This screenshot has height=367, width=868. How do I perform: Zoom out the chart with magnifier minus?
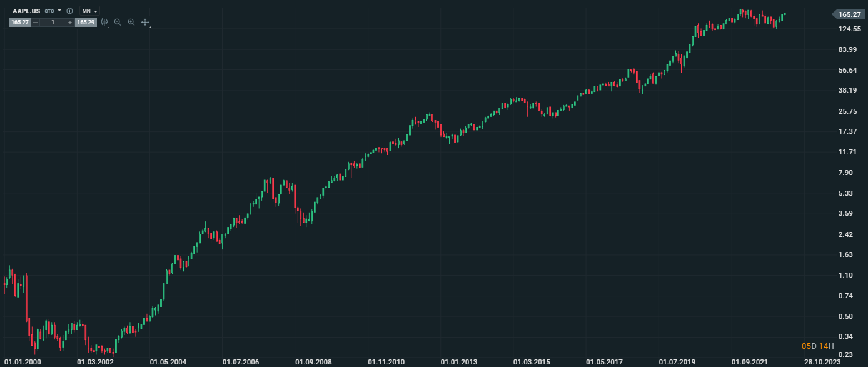click(x=118, y=23)
